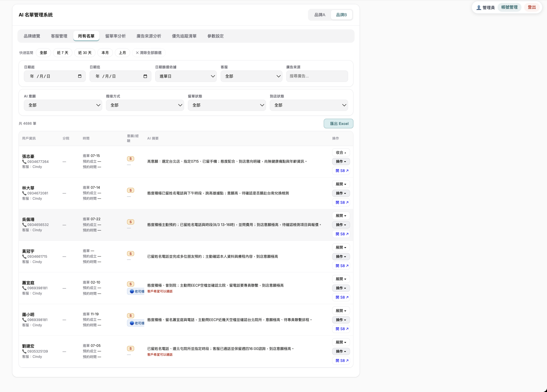Click the phone icon beside 0934677264
547x392 pixels.
coord(24,162)
